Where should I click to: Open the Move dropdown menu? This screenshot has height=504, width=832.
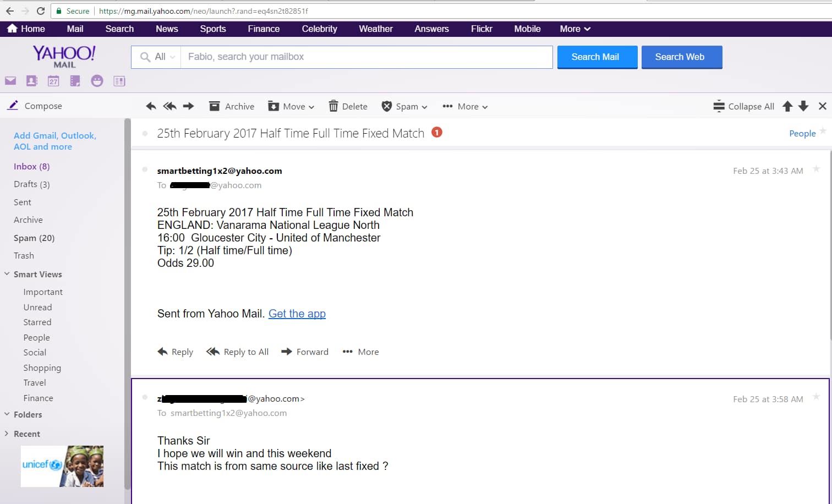click(x=291, y=106)
